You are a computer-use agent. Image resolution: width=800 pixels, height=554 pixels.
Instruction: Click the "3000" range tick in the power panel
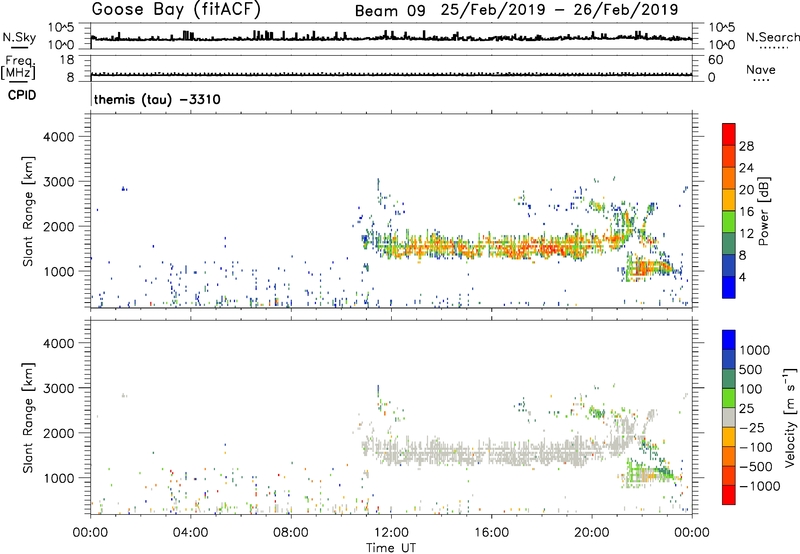coord(59,182)
